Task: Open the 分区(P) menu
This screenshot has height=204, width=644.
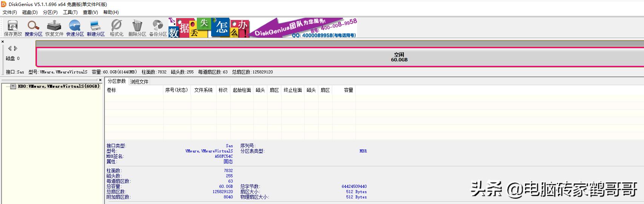Action: [x=50, y=12]
